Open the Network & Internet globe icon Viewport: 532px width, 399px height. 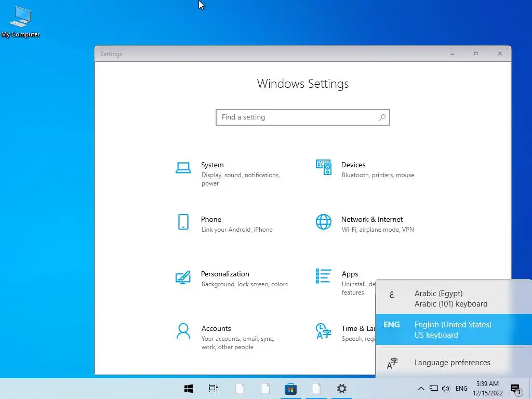pos(323,222)
